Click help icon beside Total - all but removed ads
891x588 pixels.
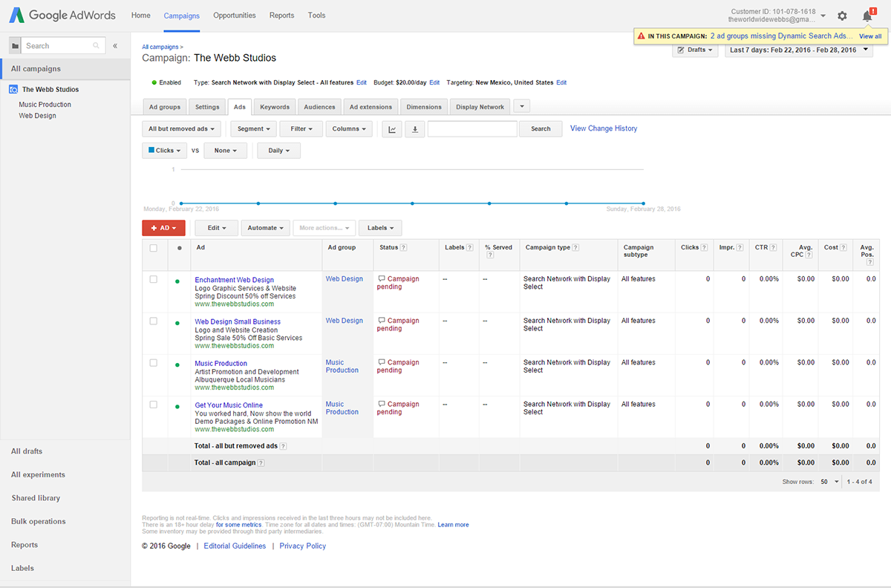coord(283,446)
